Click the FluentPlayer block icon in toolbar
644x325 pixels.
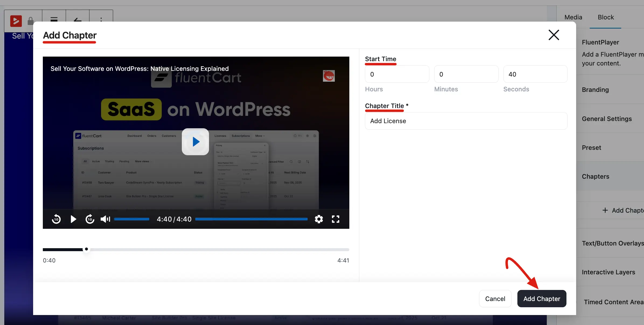(16, 21)
